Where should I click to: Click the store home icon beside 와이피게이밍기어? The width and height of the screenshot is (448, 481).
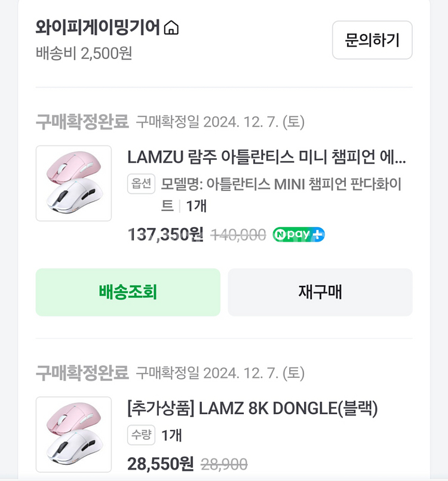click(x=171, y=27)
